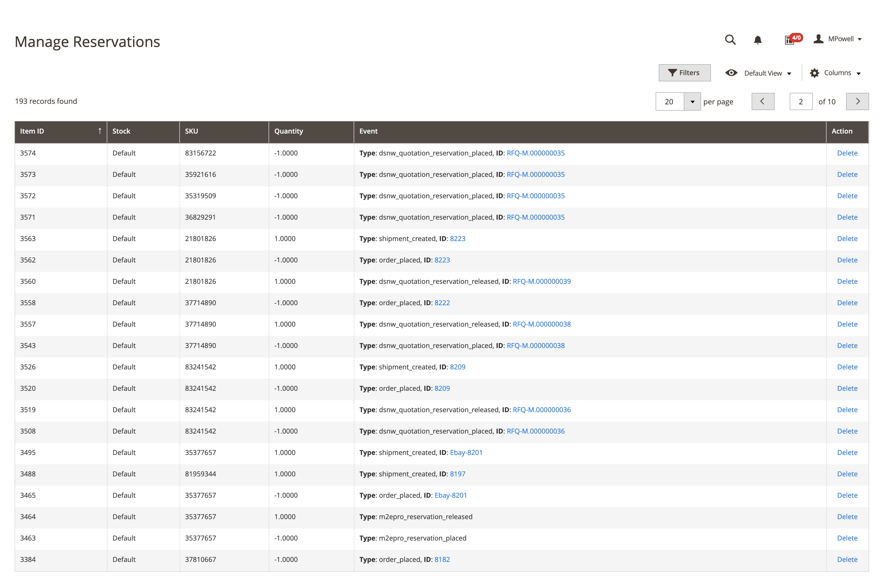Delete reservation item 3384
This screenshot has height=588, width=879.
pyautogui.click(x=847, y=560)
